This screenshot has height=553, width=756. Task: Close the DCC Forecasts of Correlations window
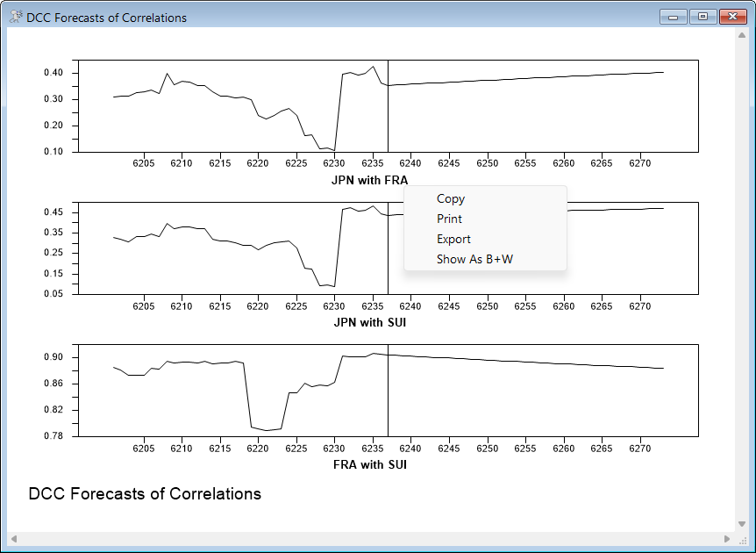(731, 17)
